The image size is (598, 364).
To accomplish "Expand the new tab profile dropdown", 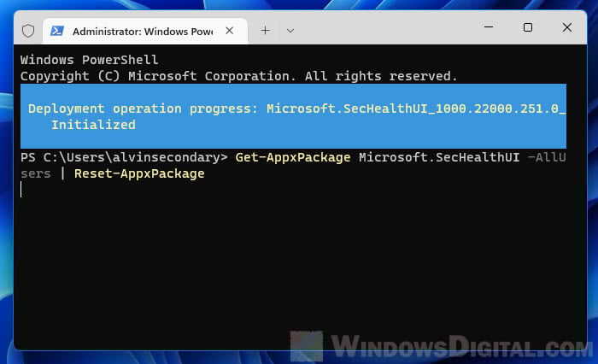I will 290,31.
